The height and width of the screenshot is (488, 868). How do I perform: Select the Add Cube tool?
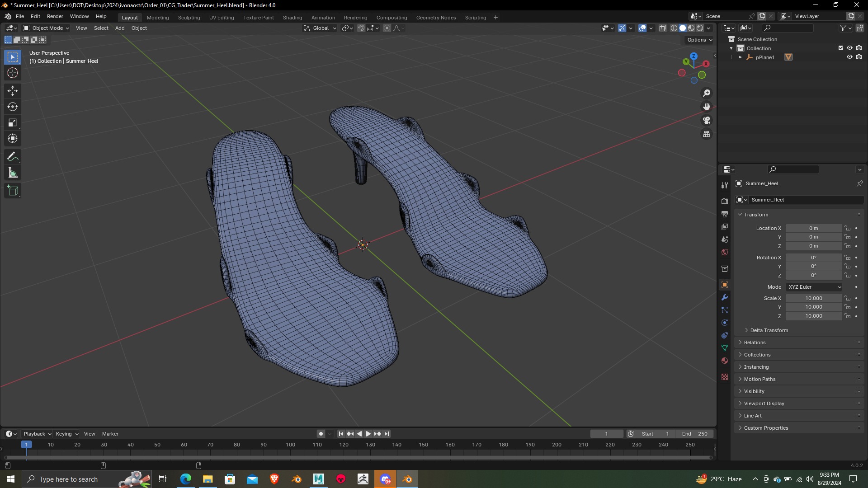click(x=13, y=191)
